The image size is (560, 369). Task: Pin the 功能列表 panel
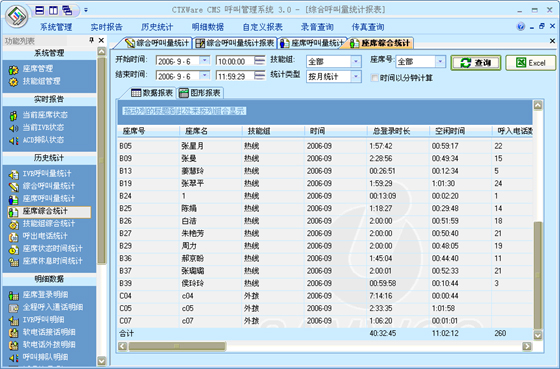point(91,40)
